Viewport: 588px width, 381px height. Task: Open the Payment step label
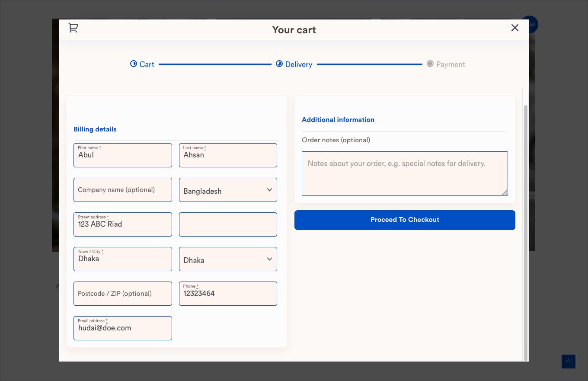[x=451, y=64]
